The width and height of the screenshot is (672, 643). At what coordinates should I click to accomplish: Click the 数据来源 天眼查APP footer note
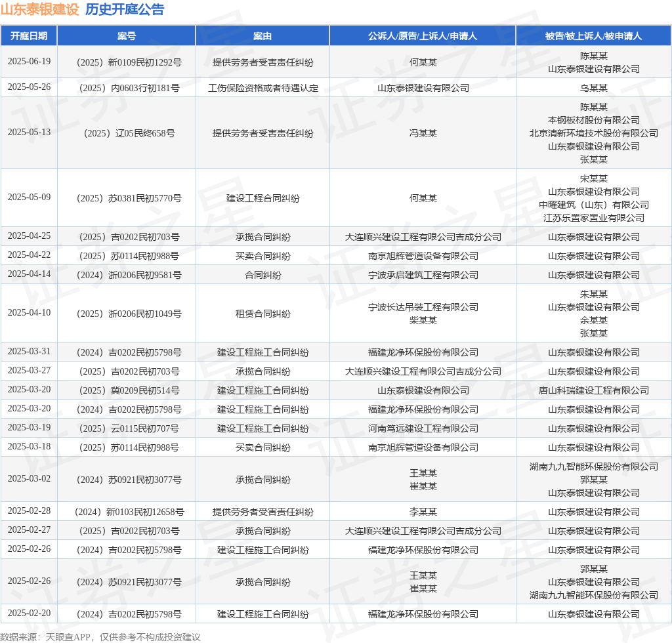tap(100, 637)
